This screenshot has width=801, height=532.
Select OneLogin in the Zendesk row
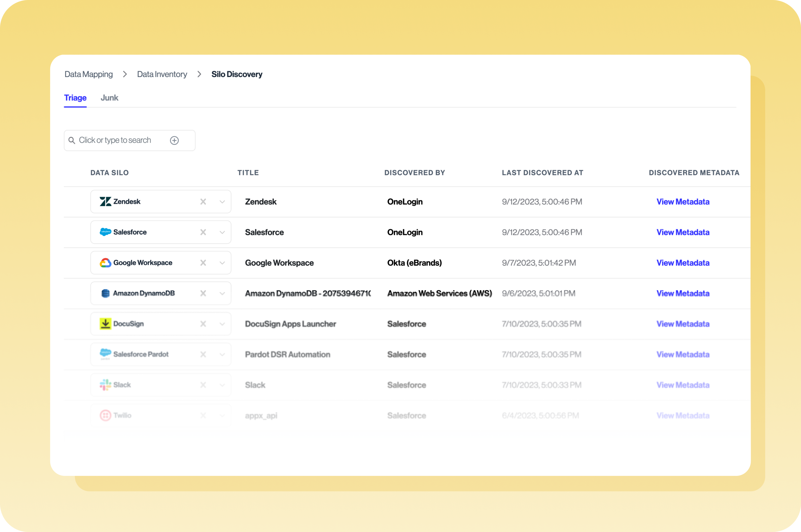[405, 201]
